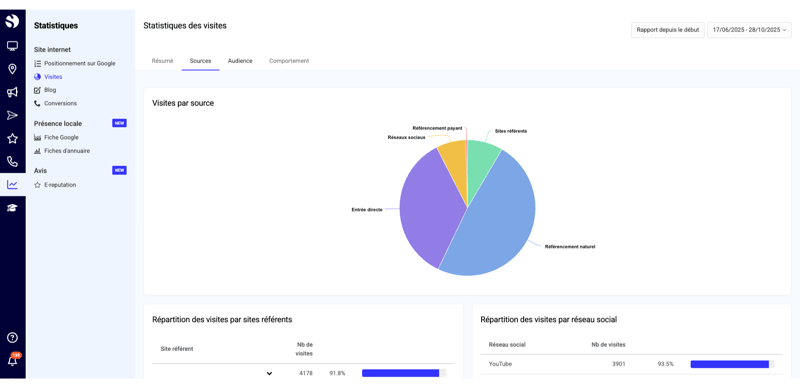The width and height of the screenshot is (800, 388).
Task: Open the Visites statistics page
Action: click(53, 77)
